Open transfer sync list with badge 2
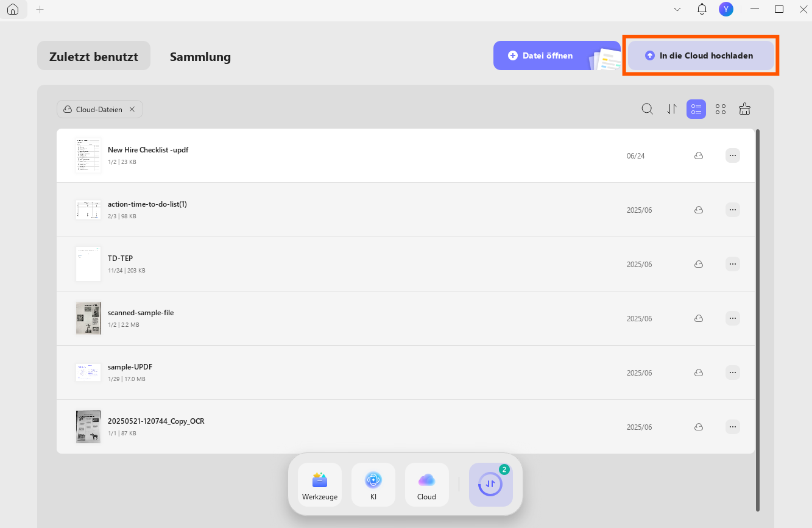 click(491, 485)
